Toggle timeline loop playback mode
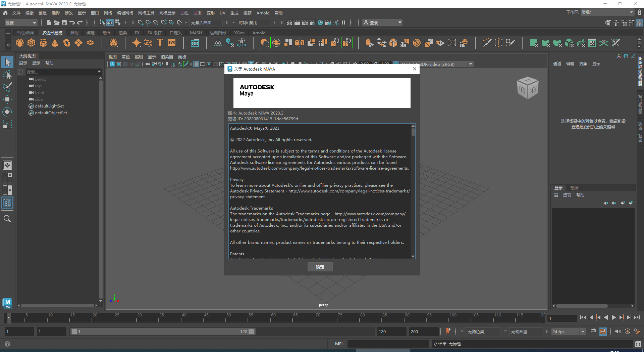This screenshot has width=644, height=352. pos(593,332)
